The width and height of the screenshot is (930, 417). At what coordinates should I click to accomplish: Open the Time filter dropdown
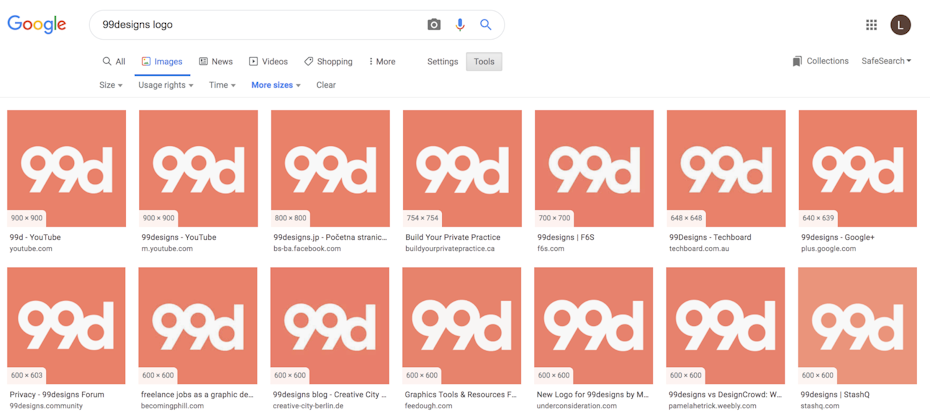222,85
